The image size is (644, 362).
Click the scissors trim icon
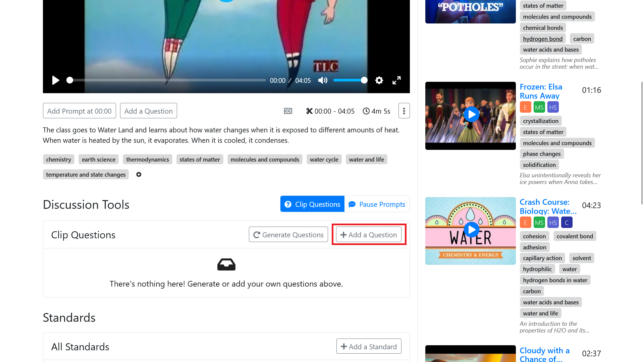click(x=309, y=111)
